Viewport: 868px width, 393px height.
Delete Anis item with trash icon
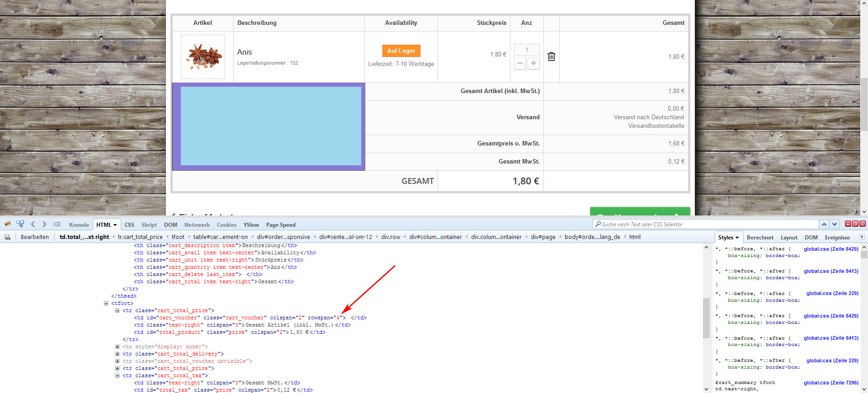pos(551,56)
